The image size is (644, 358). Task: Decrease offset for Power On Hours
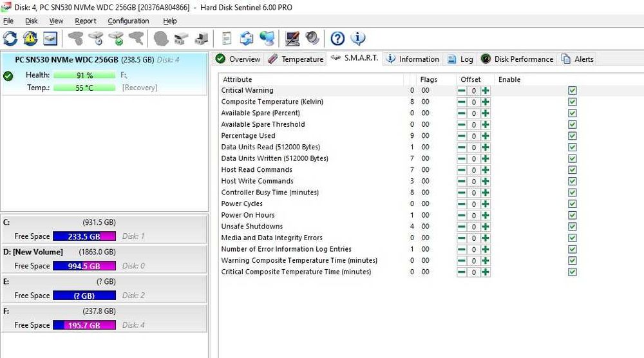coord(462,215)
